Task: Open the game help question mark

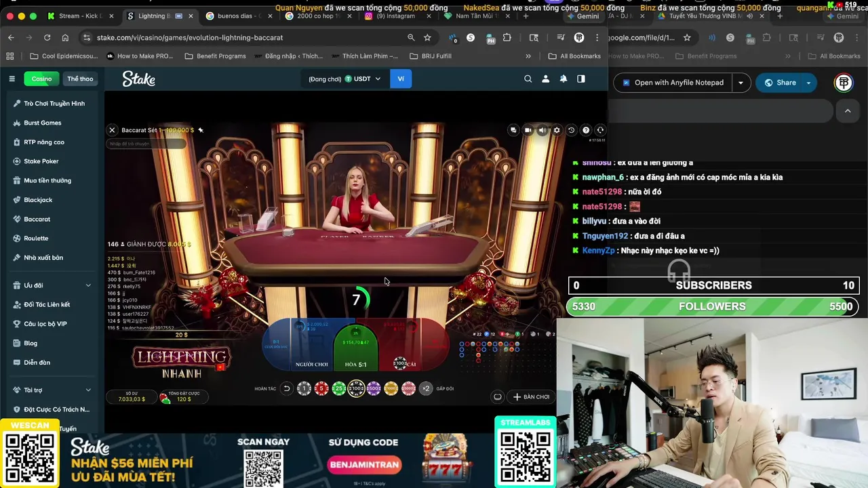Action: (586, 130)
